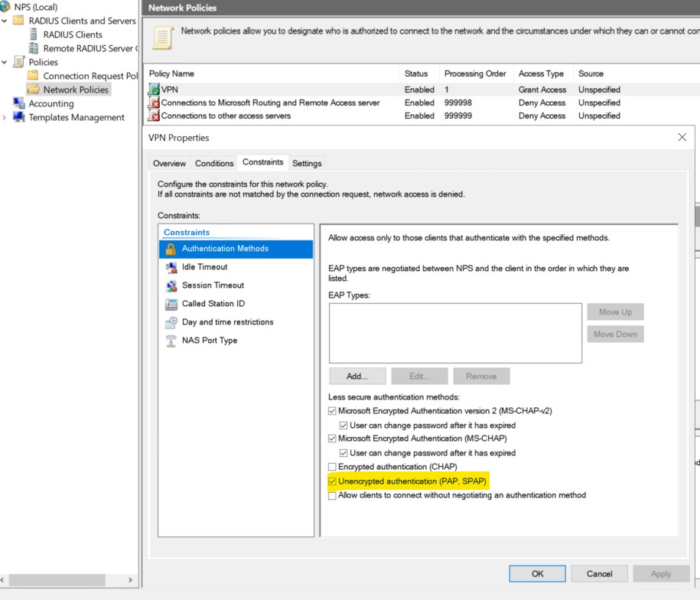
Task: Sort policies by the Policy Name column
Action: [272, 73]
